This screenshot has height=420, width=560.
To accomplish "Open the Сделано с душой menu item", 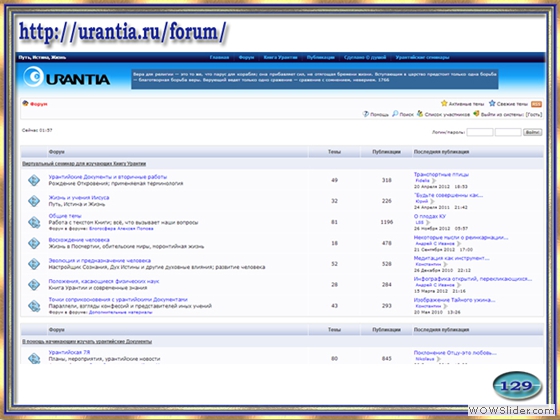I will tap(365, 57).
